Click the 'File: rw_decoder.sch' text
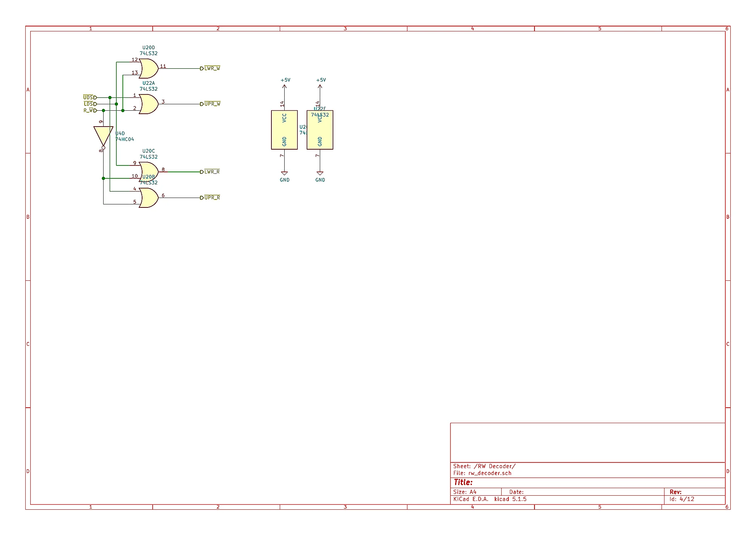Image resolution: width=756 pixels, height=535 pixels. 482,473
